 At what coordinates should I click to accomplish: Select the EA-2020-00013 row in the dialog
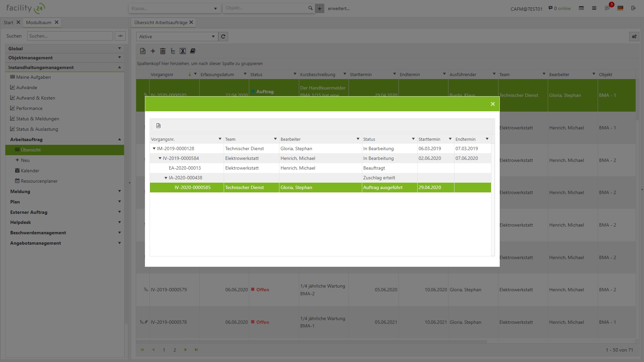tap(185, 168)
